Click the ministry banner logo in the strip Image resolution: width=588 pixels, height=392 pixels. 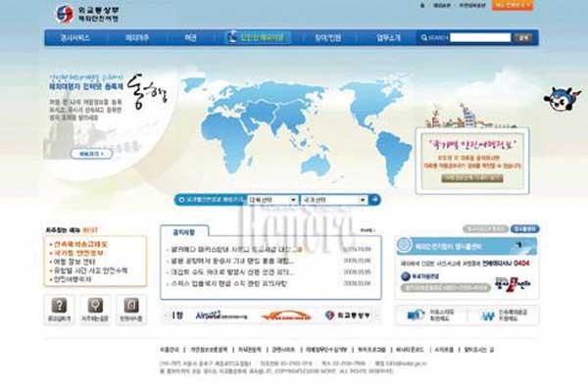348,316
